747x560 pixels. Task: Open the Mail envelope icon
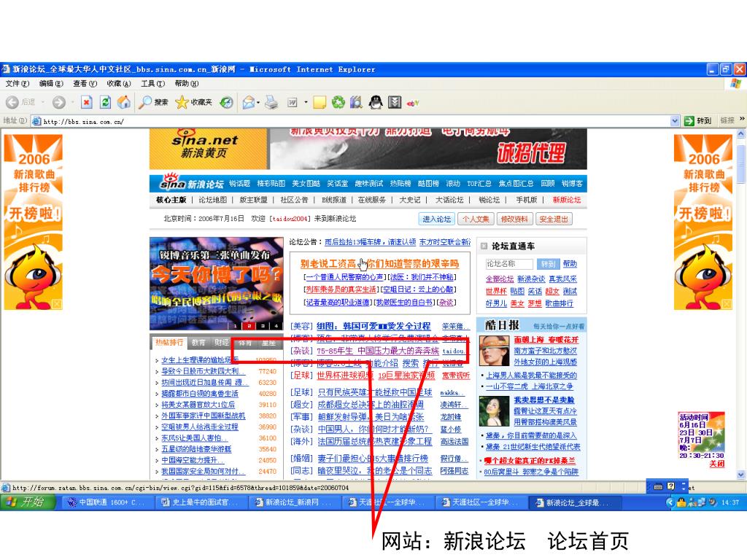(x=248, y=102)
